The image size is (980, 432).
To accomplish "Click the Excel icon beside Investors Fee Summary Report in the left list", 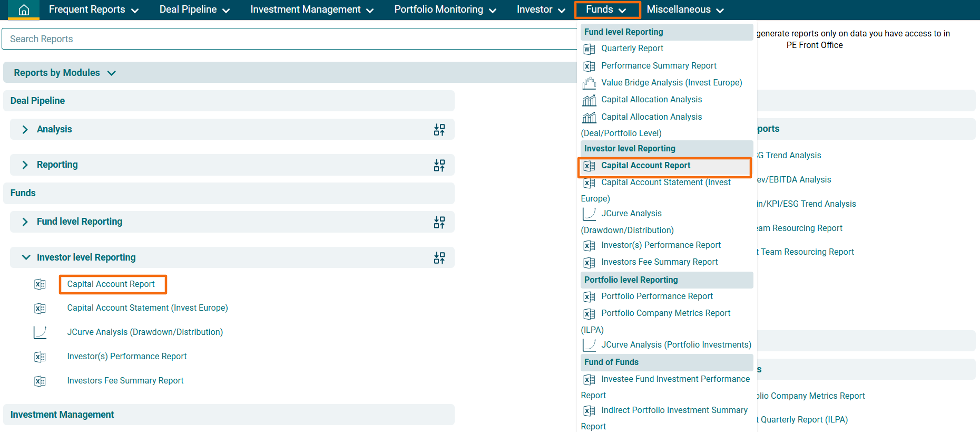I will coord(40,381).
